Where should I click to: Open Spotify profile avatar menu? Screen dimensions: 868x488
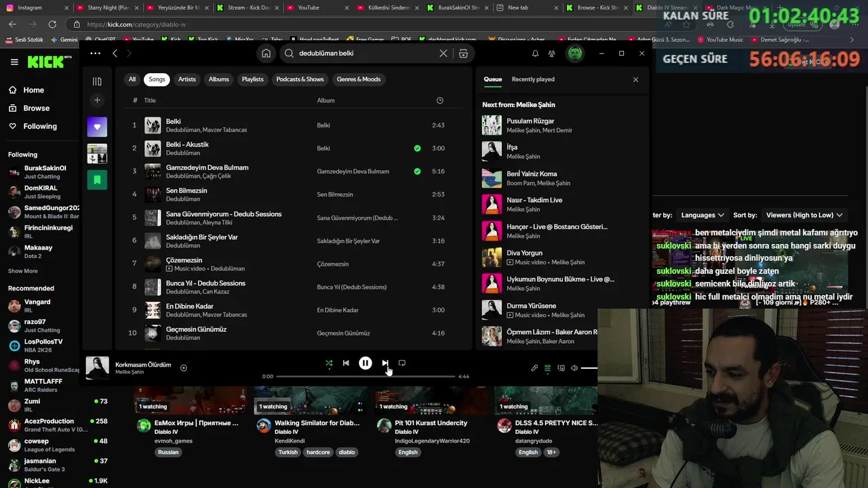coord(575,53)
